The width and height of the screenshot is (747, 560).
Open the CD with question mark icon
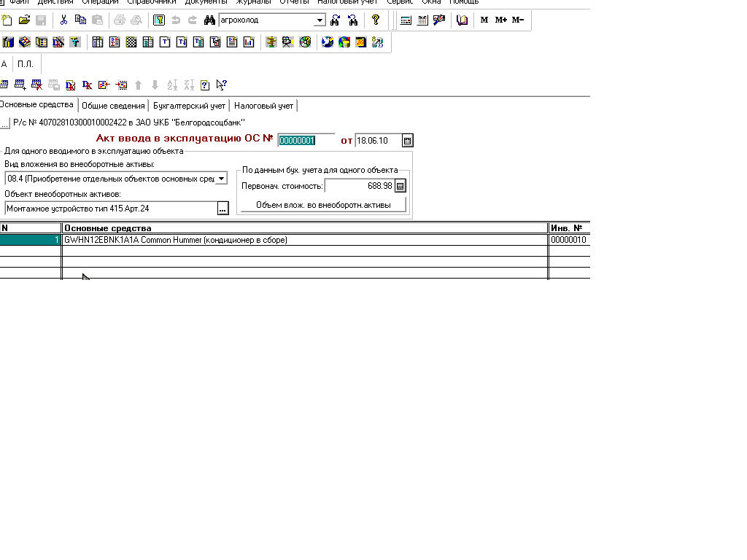(305, 42)
